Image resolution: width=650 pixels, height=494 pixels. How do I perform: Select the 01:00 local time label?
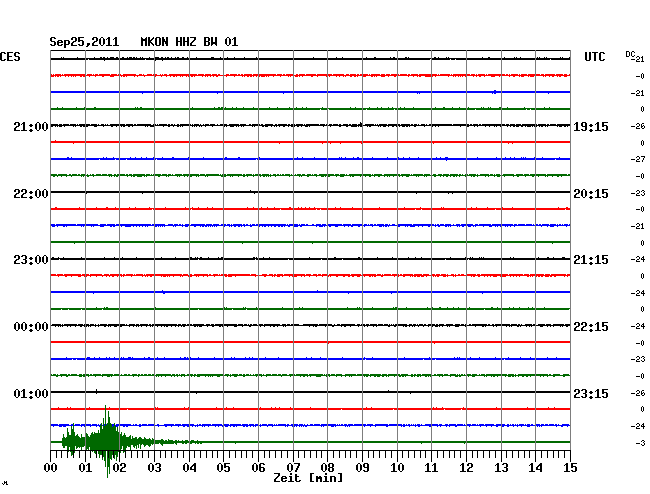pyautogui.click(x=31, y=393)
